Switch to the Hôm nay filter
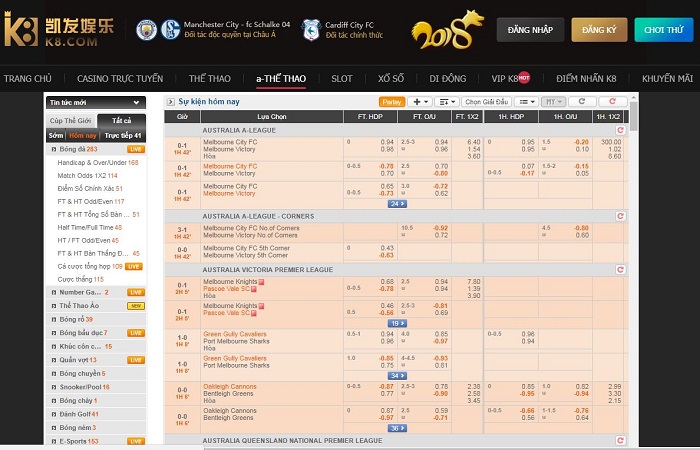 click(x=83, y=135)
